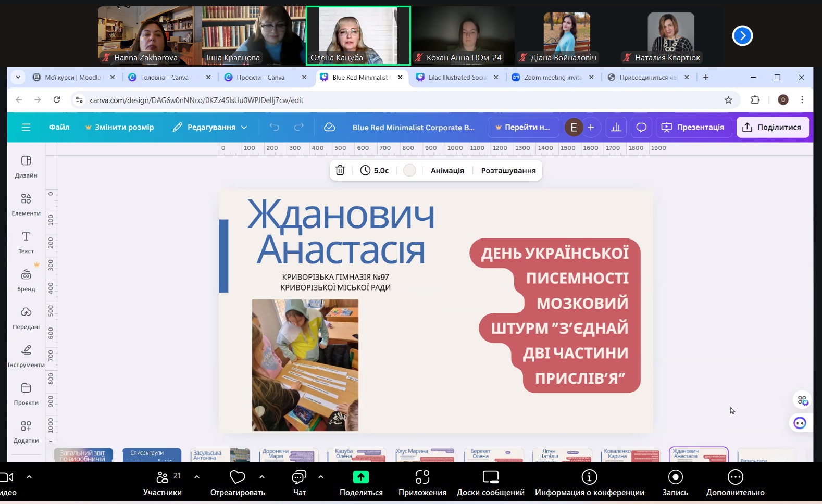The height and width of the screenshot is (504, 822).
Task: Open the Design panel icon
Action: (26, 166)
